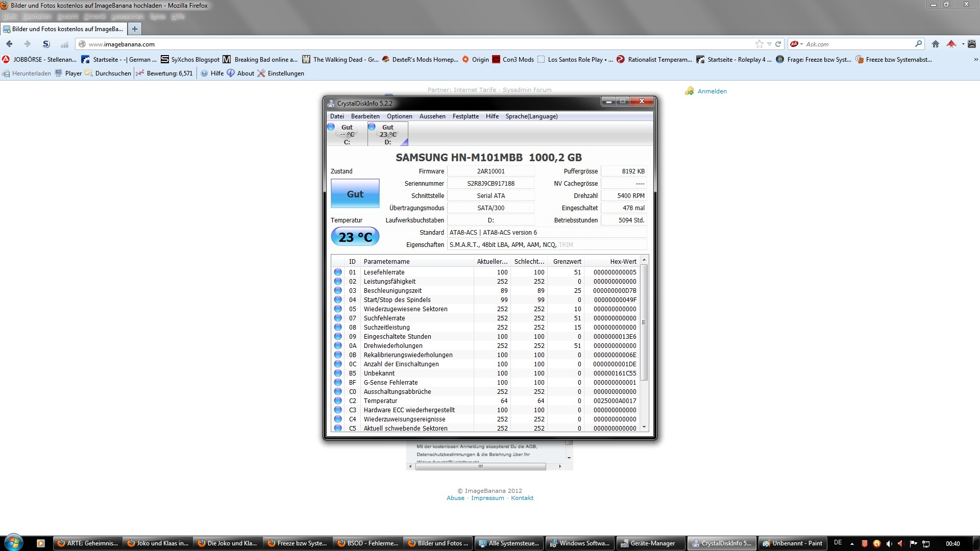Click the back navigation arrow
Viewport: 980px width, 551px height.
(10, 44)
